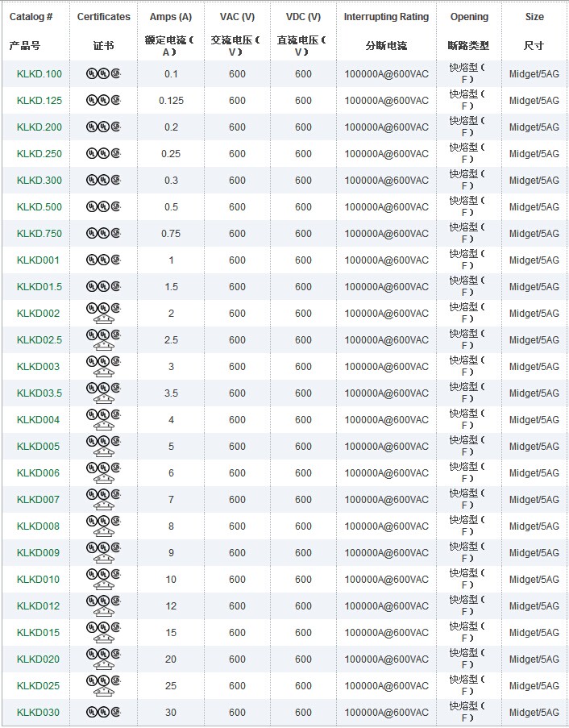The height and width of the screenshot is (728, 569).
Task: Click the certificate icons in the KLKD012 row
Action: click(x=103, y=605)
